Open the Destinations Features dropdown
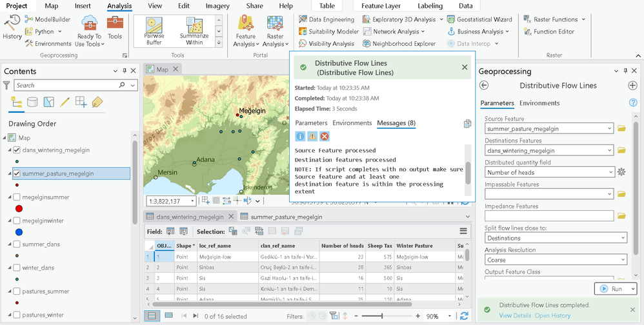The height and width of the screenshot is (325, 644). coord(610,151)
